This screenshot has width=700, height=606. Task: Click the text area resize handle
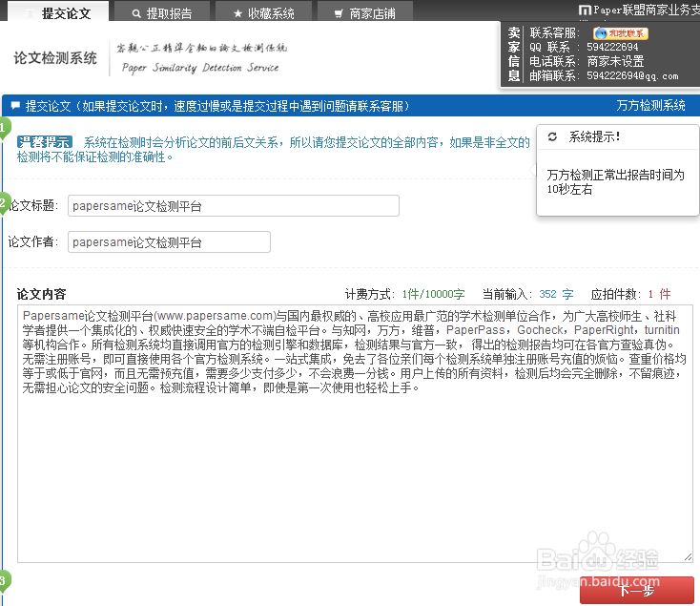coord(688,557)
